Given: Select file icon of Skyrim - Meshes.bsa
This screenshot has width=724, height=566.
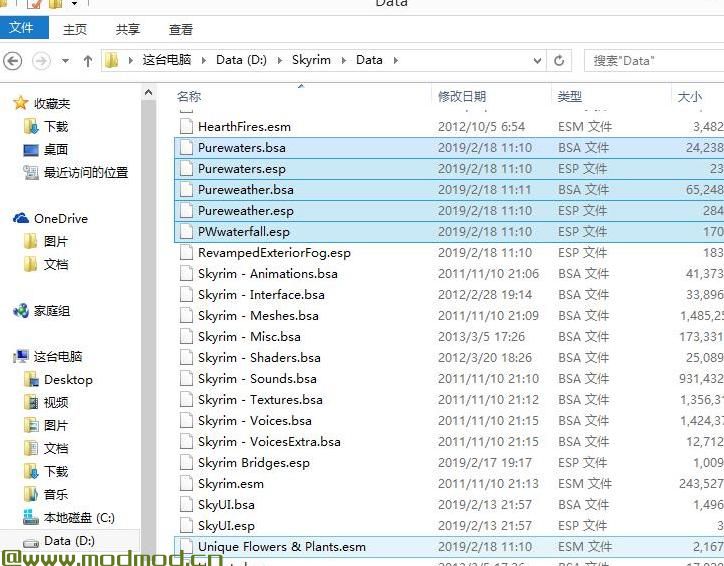Looking at the screenshot, I should pos(186,316).
